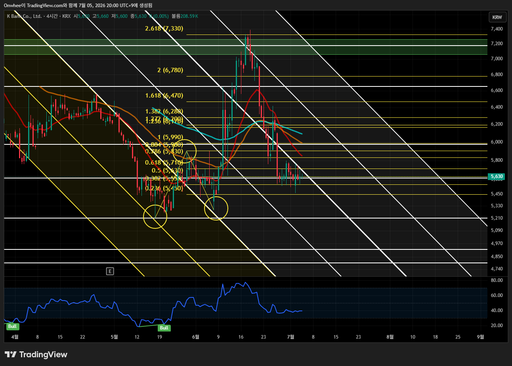Click the 7,000 price axis label
Viewport: 512px width, 366px height.
497,58
